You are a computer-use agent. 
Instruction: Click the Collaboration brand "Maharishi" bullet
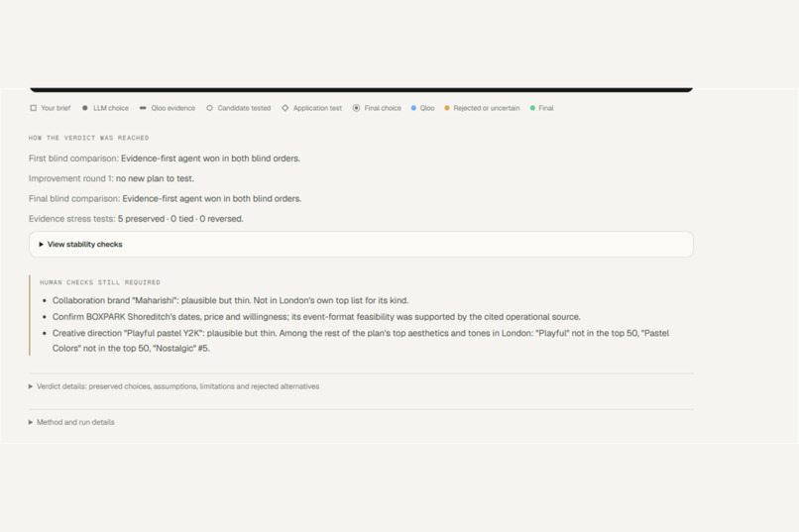click(230, 300)
